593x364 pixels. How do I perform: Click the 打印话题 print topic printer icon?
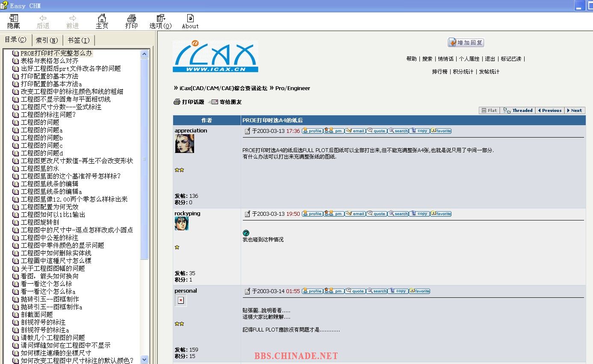click(177, 102)
